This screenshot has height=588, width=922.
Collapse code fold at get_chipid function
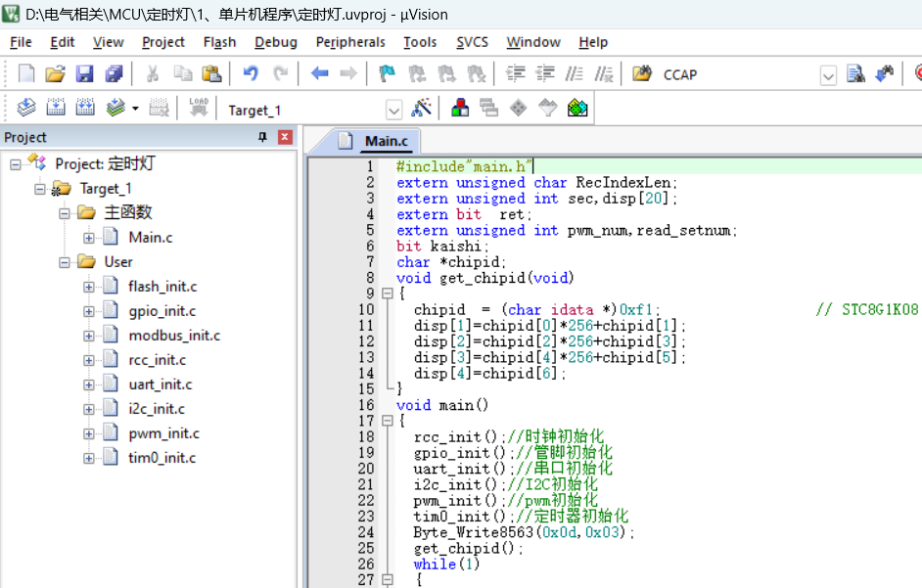pos(387,294)
